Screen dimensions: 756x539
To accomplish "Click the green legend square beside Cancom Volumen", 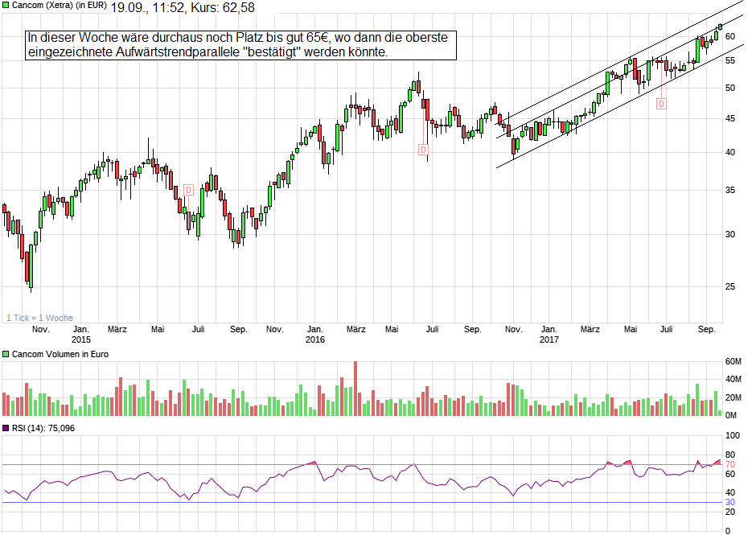I will pos(6,354).
